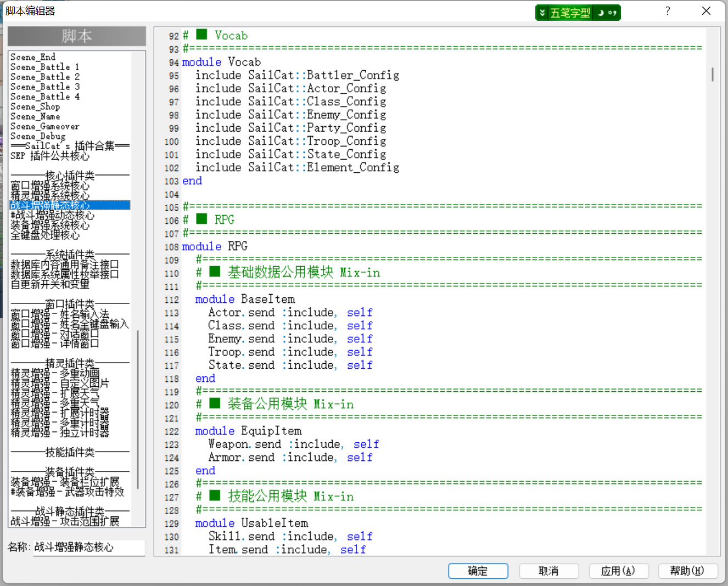Image resolution: width=728 pixels, height=586 pixels.
Task: Select 装备增强系统核心 script entry
Action: point(50,225)
